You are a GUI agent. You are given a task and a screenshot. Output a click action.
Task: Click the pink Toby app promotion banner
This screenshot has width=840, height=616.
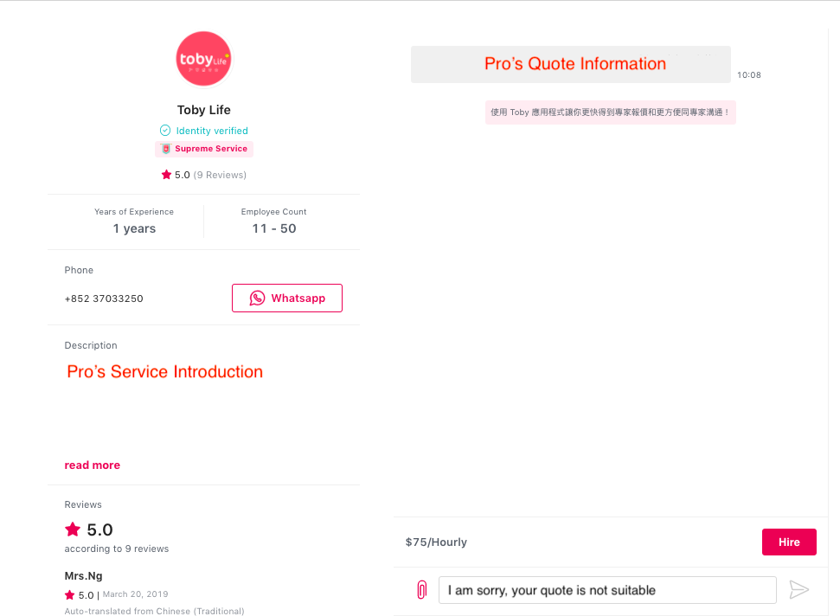click(x=610, y=112)
